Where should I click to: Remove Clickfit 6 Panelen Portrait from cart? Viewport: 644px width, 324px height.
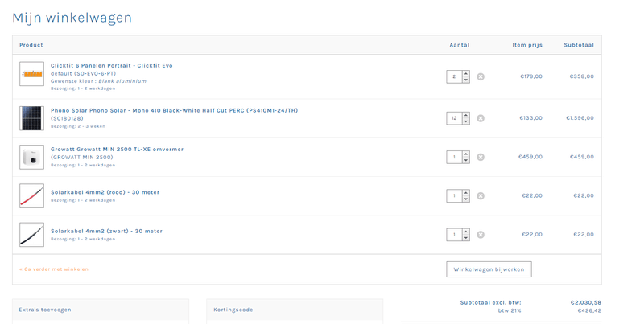(x=481, y=76)
